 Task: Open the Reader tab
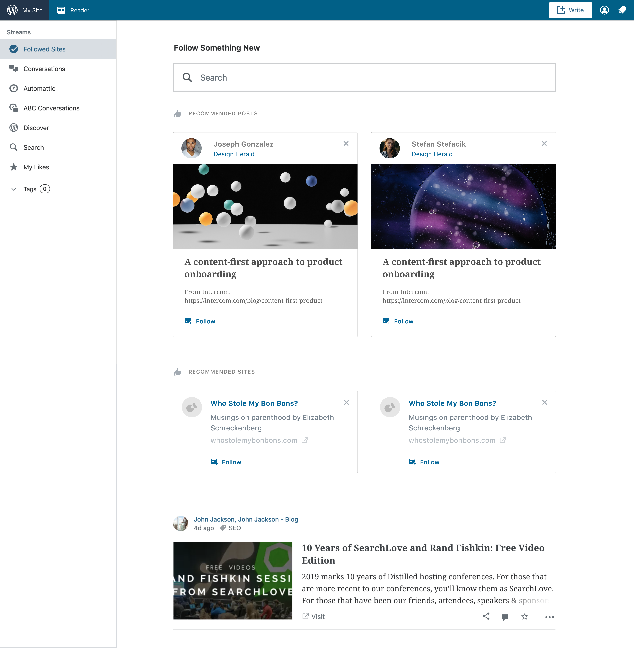click(73, 10)
